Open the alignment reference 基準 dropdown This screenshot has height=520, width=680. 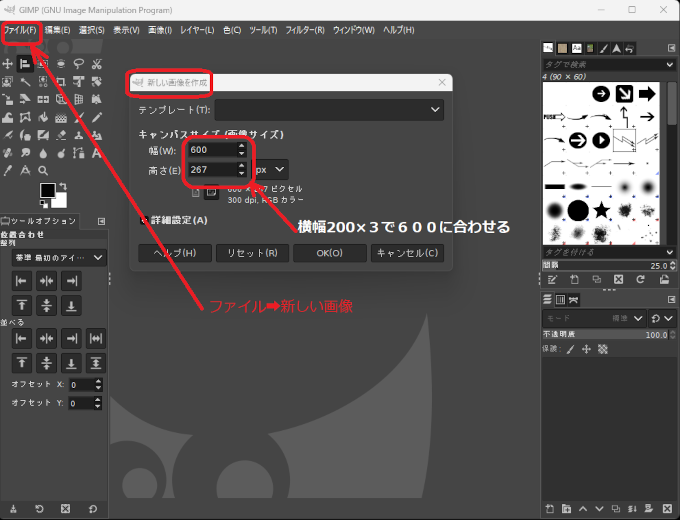pos(59,258)
